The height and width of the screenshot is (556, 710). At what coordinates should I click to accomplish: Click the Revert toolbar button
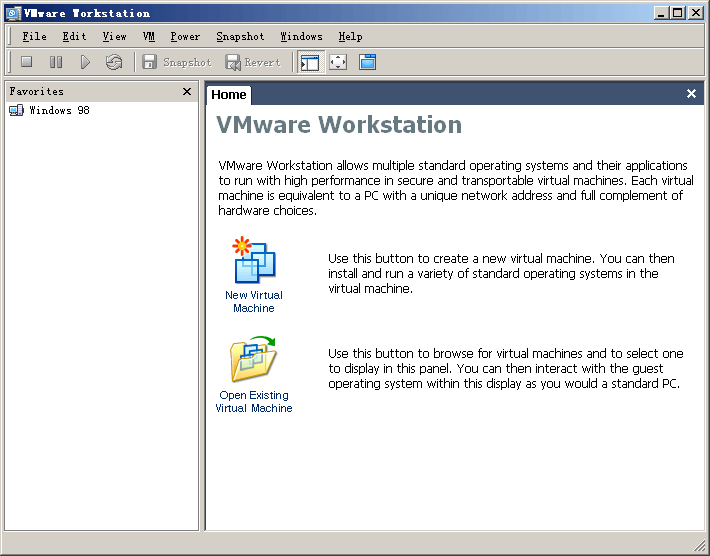pos(253,62)
